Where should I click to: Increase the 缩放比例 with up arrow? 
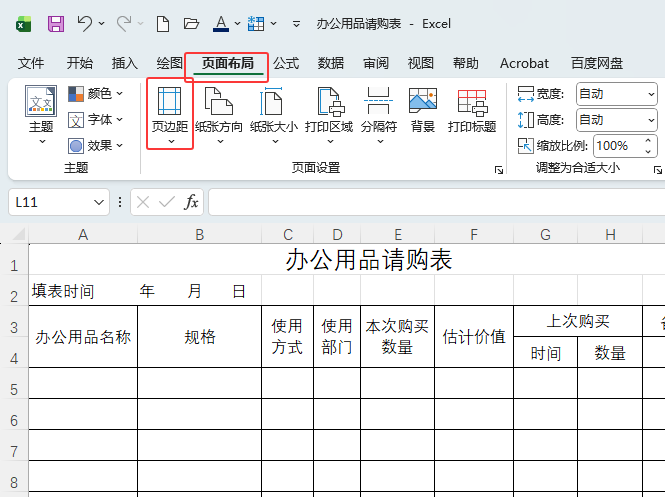[648, 140]
